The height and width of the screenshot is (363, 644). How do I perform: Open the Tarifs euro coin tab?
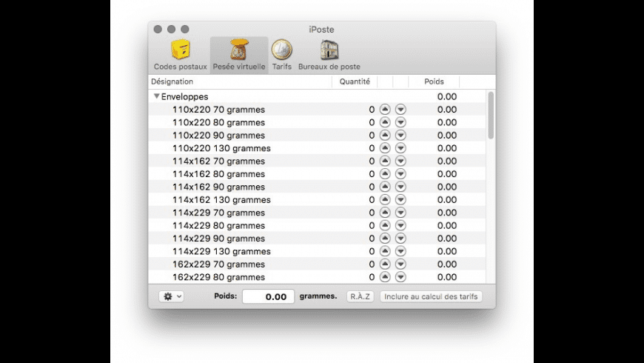(x=282, y=55)
